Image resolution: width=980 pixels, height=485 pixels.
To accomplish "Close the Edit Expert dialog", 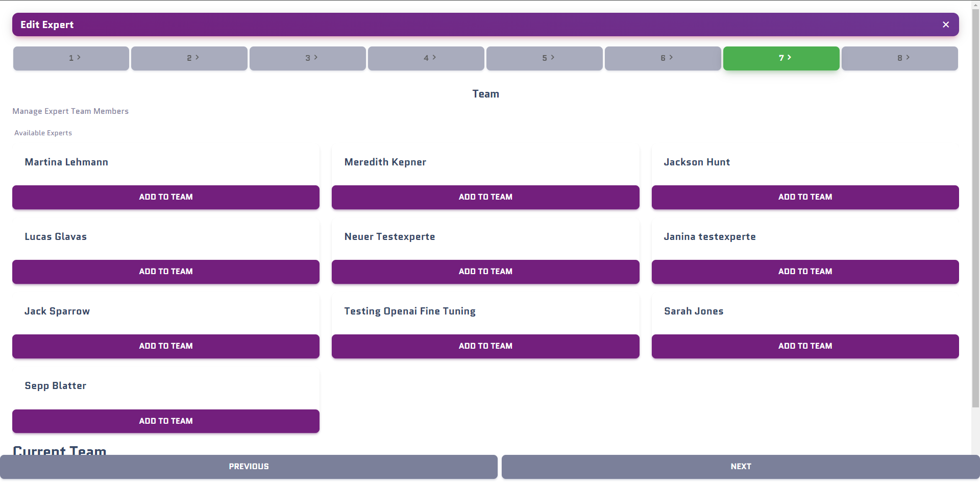I will tap(945, 25).
